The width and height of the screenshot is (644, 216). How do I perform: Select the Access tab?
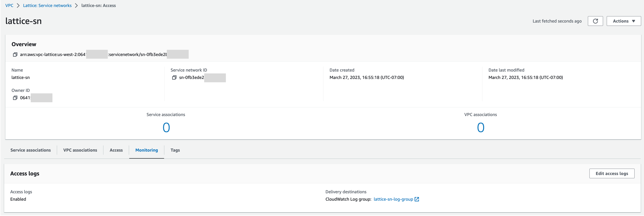click(x=116, y=150)
